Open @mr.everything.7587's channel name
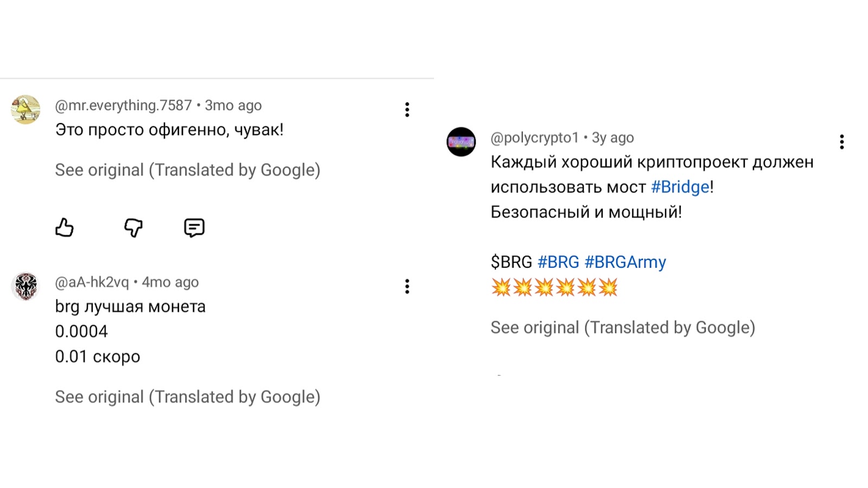This screenshot has height=488, width=868. (x=124, y=105)
